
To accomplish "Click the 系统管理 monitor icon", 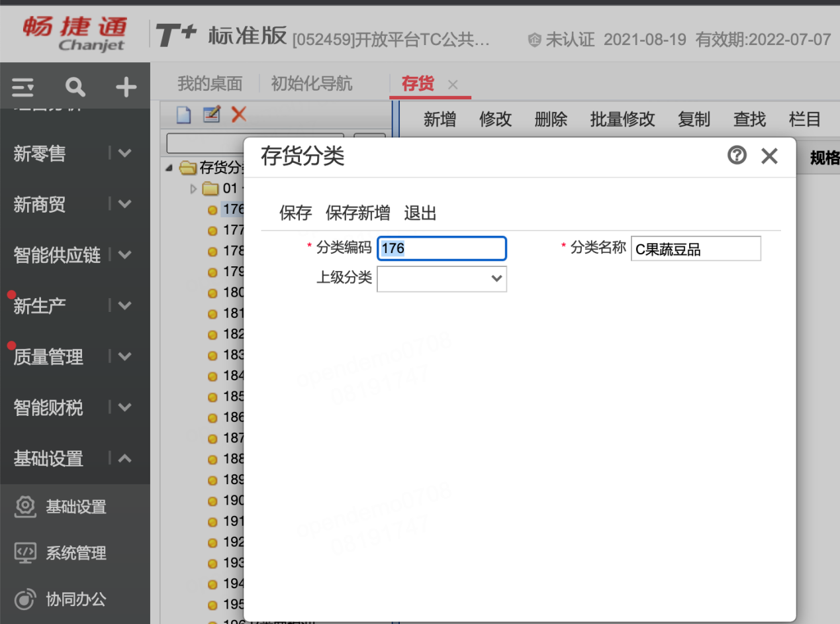I will (25, 552).
